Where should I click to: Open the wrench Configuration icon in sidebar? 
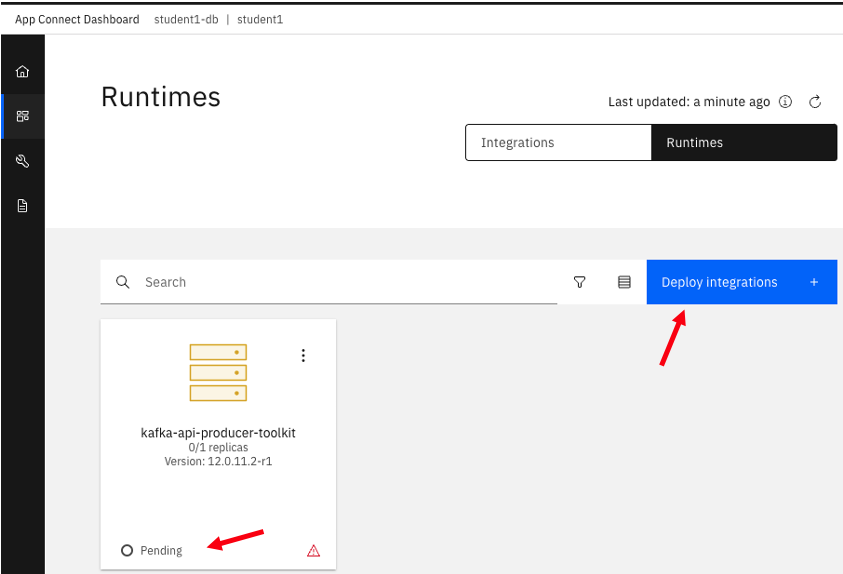(22, 161)
